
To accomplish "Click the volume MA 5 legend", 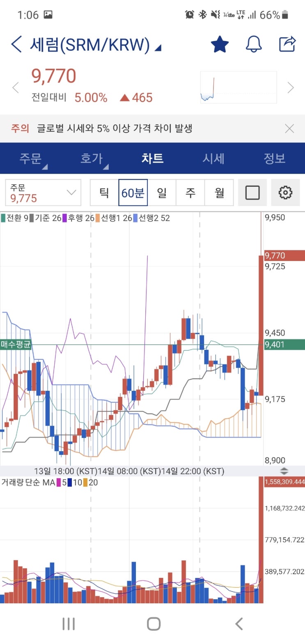I will [x=62, y=482].
